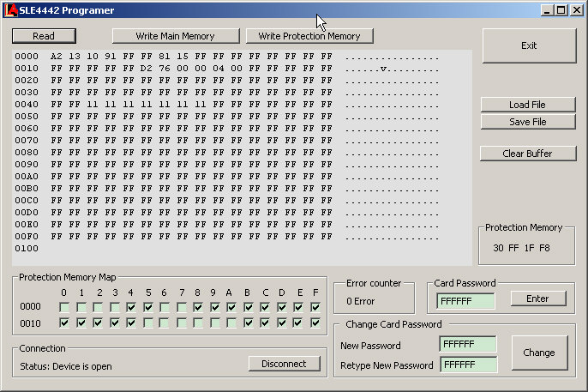
Task: Click byte 76 in row 0010
Action: click(165, 69)
